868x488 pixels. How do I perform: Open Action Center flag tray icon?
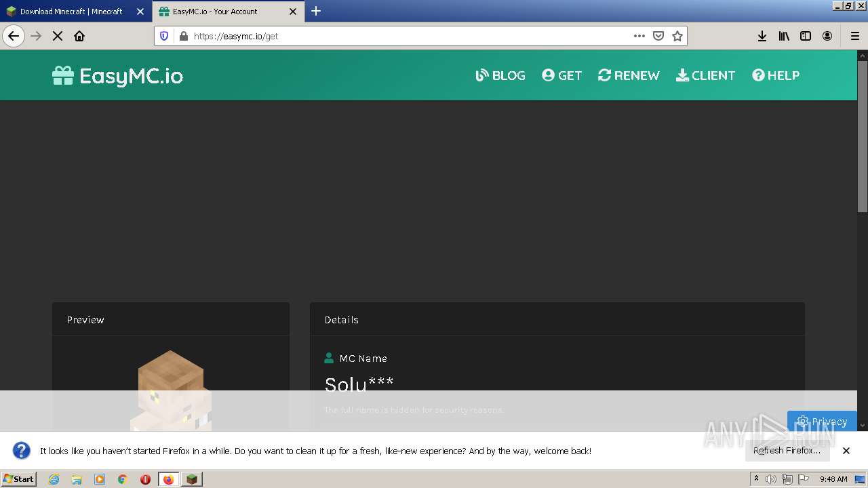point(804,479)
